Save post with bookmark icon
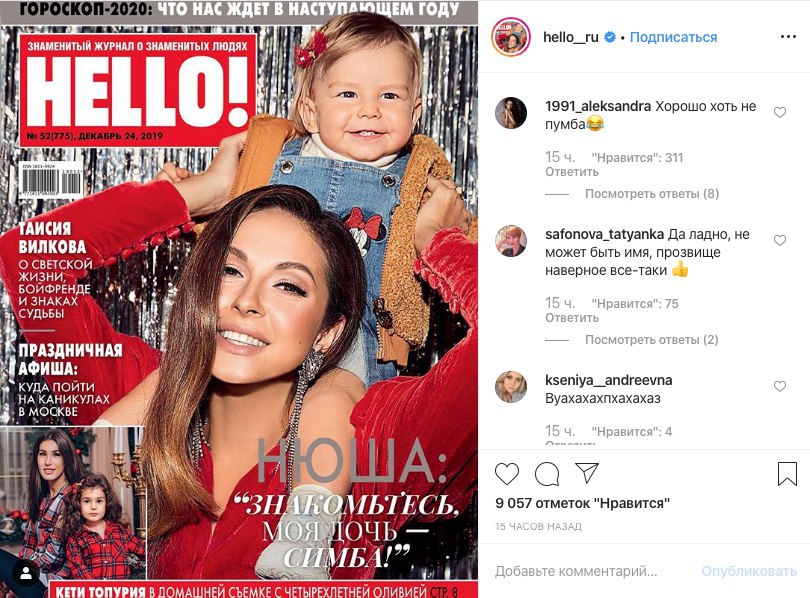This screenshot has height=598, width=810. (x=787, y=474)
